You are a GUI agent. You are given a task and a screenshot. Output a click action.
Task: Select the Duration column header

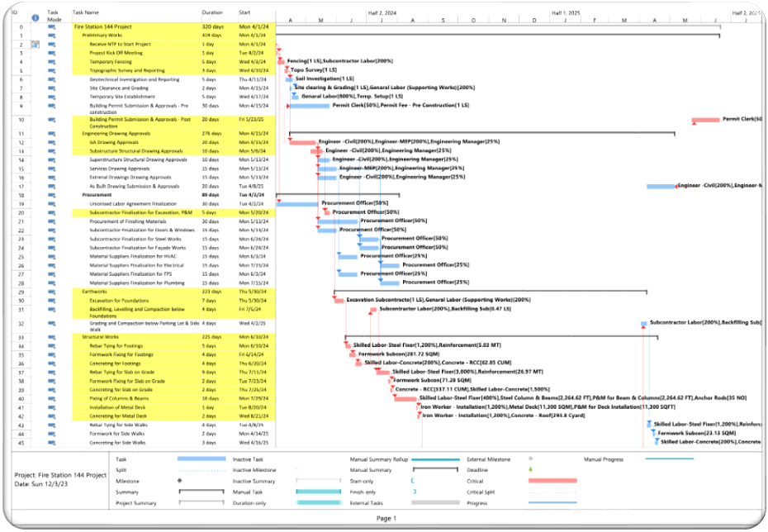(x=212, y=13)
